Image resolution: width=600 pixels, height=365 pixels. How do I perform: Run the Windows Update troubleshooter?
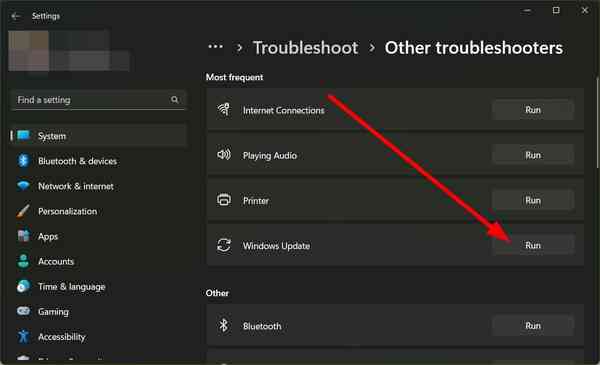[x=533, y=245]
